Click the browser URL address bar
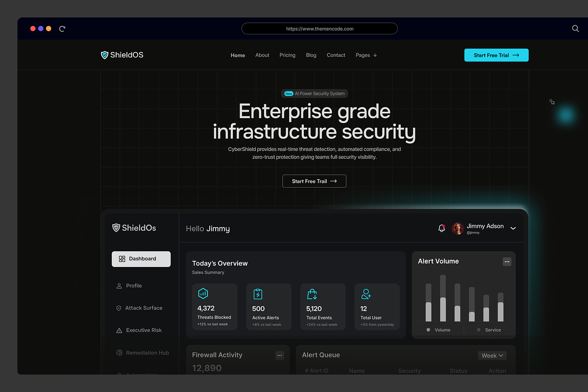 point(319,29)
